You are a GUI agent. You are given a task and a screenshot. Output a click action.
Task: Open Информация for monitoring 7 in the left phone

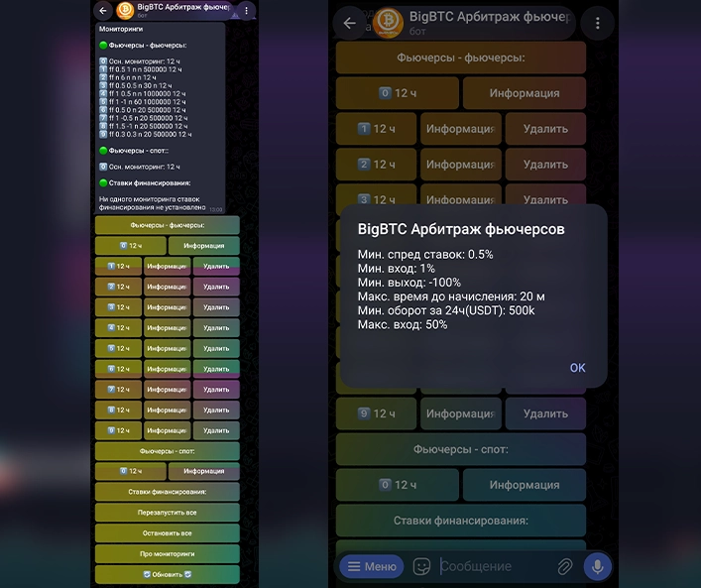[168, 390]
